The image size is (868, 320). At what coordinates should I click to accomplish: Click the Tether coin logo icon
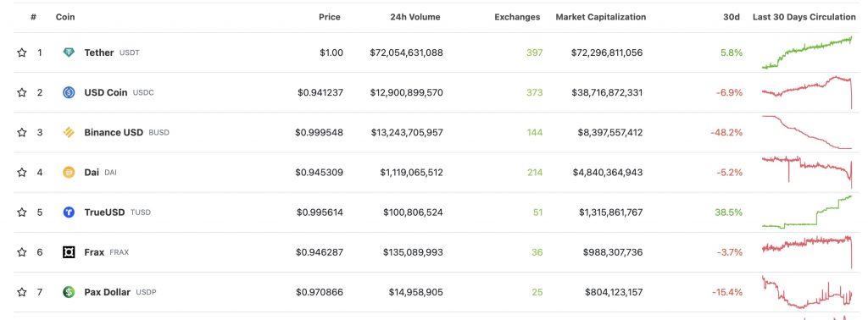(x=69, y=52)
